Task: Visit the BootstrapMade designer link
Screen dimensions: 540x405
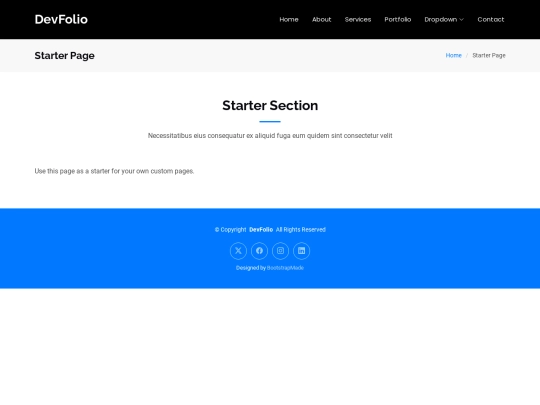Action: [x=285, y=268]
